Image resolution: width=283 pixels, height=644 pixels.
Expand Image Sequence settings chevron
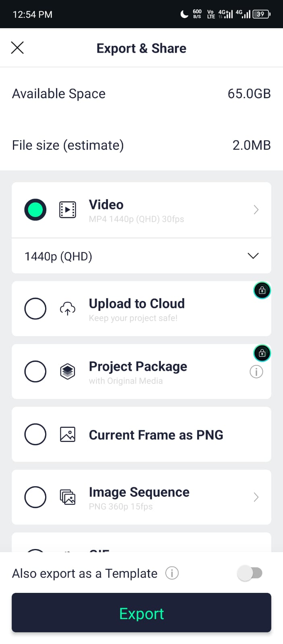256,497
